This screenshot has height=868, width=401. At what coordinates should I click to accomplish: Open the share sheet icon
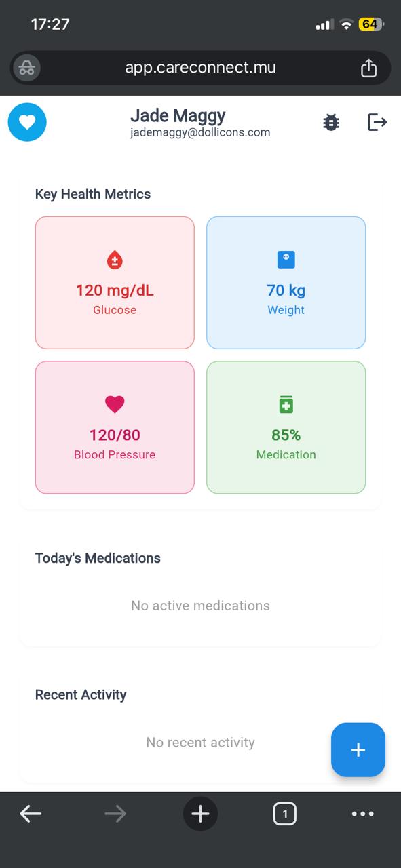(x=369, y=67)
